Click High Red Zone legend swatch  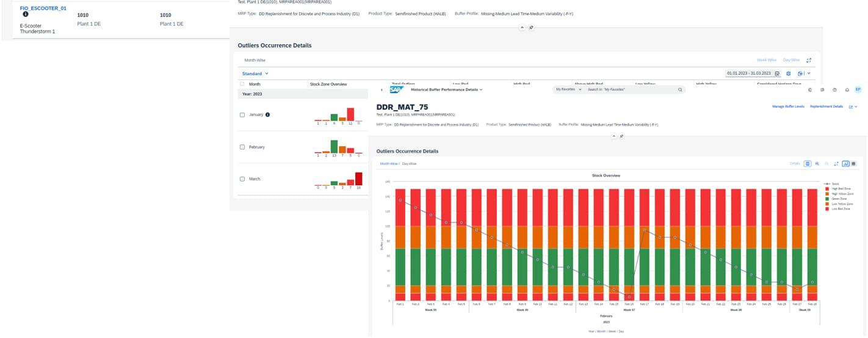(x=826, y=189)
